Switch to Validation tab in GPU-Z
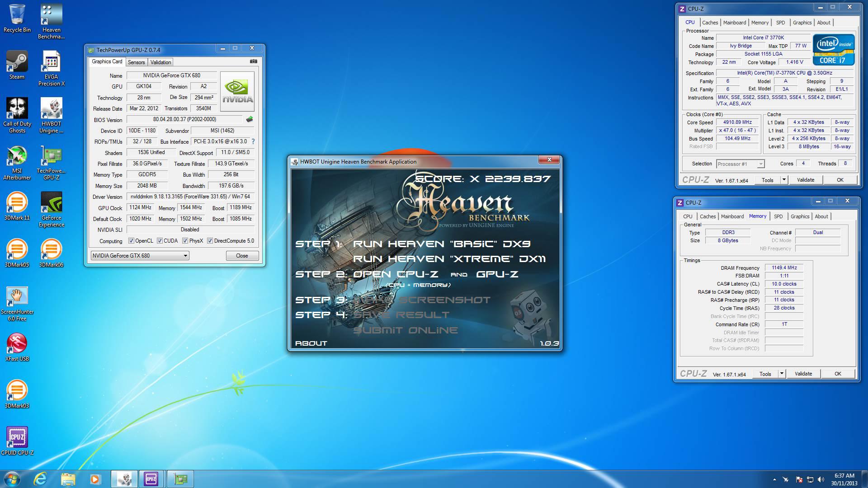Viewport: 868px width, 488px height. [x=160, y=62]
